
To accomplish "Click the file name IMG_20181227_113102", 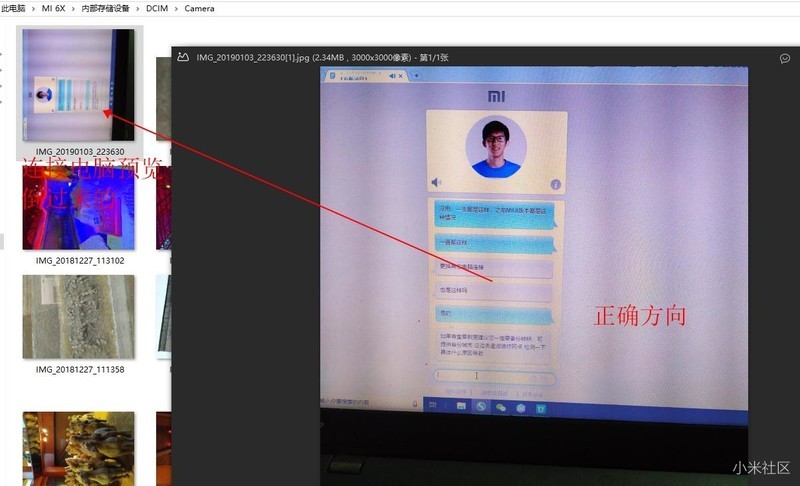I will 80,261.
